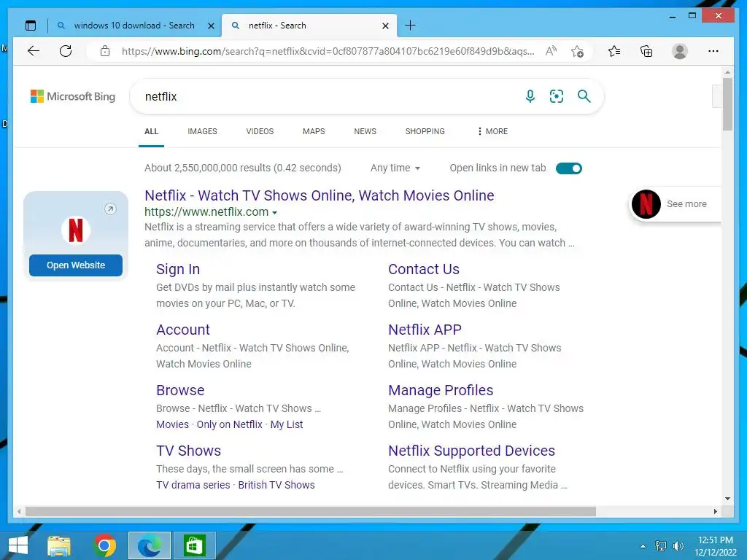Open the Netflix card external arrow icon

click(110, 209)
